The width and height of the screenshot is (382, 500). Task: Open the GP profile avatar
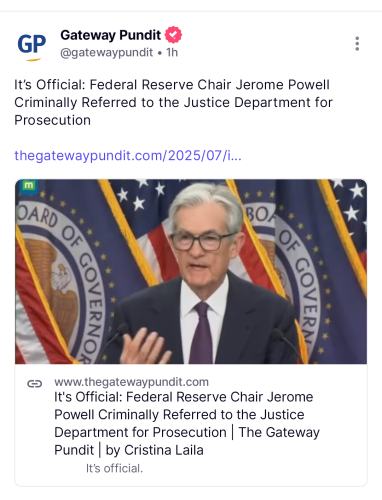[x=32, y=45]
